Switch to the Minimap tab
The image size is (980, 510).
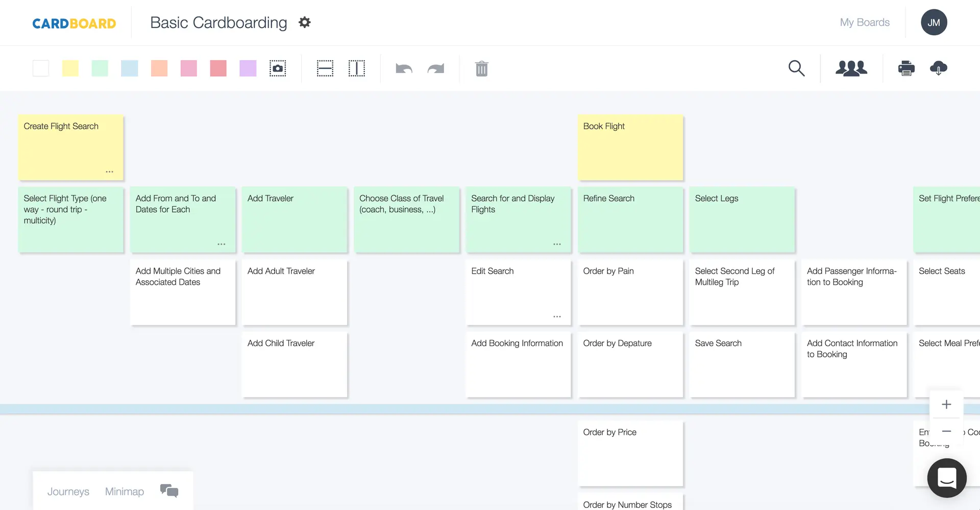tap(124, 491)
